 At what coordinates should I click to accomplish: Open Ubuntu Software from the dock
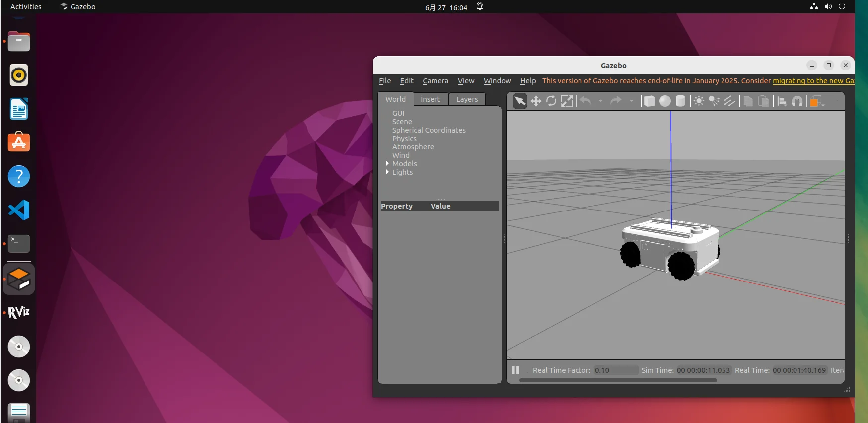19,142
